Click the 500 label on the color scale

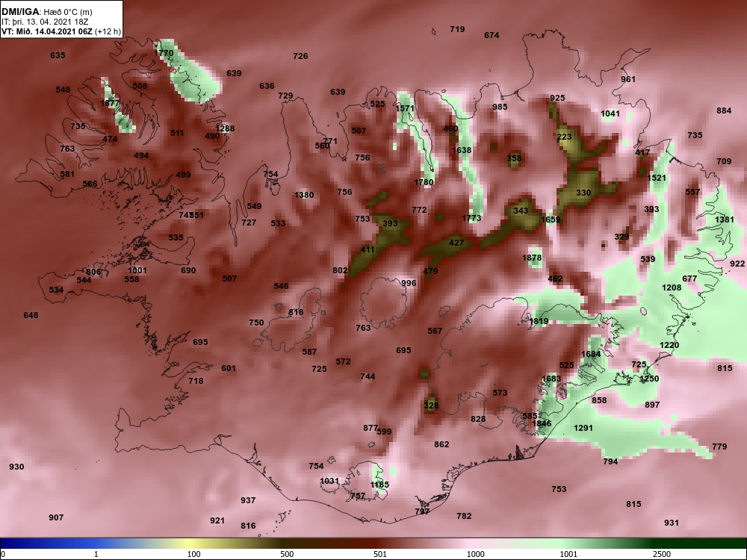pos(287,554)
